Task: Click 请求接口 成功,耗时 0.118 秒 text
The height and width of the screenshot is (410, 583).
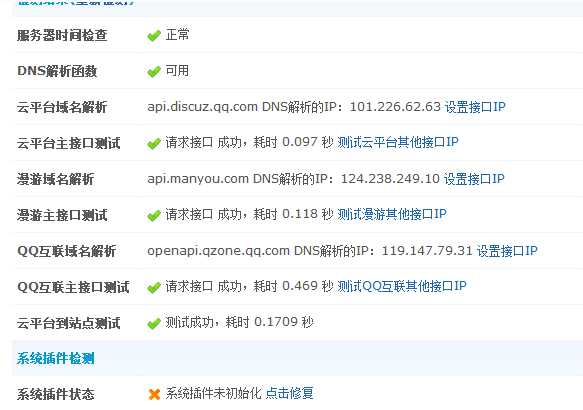Action: (249, 214)
